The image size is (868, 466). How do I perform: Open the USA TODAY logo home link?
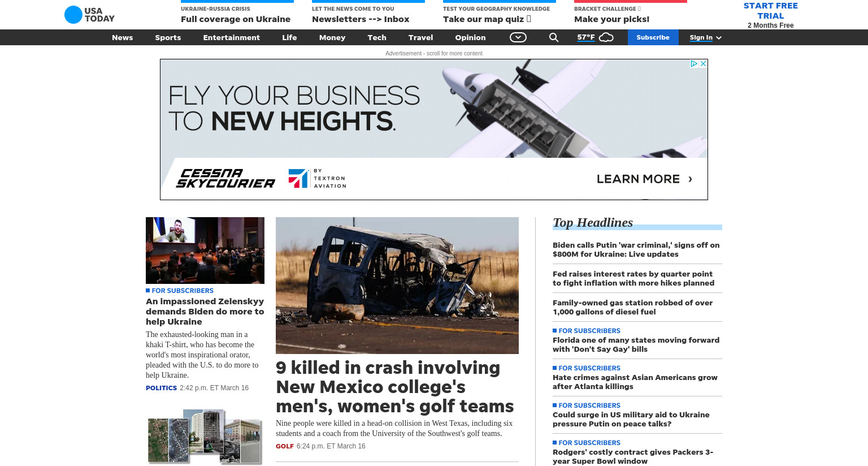point(89,15)
